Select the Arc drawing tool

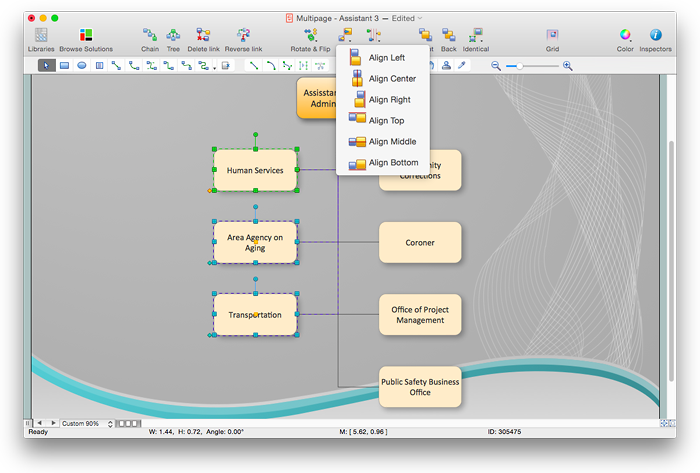(271, 66)
